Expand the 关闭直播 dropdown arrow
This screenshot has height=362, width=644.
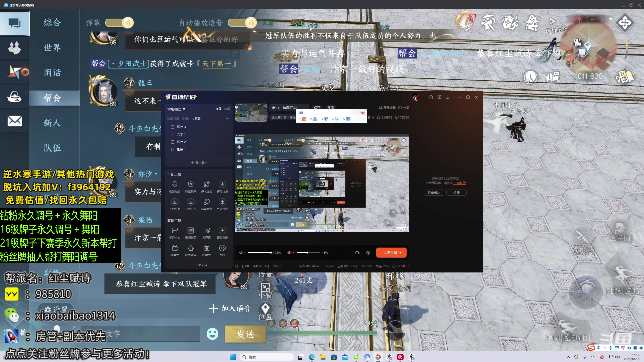click(401, 253)
